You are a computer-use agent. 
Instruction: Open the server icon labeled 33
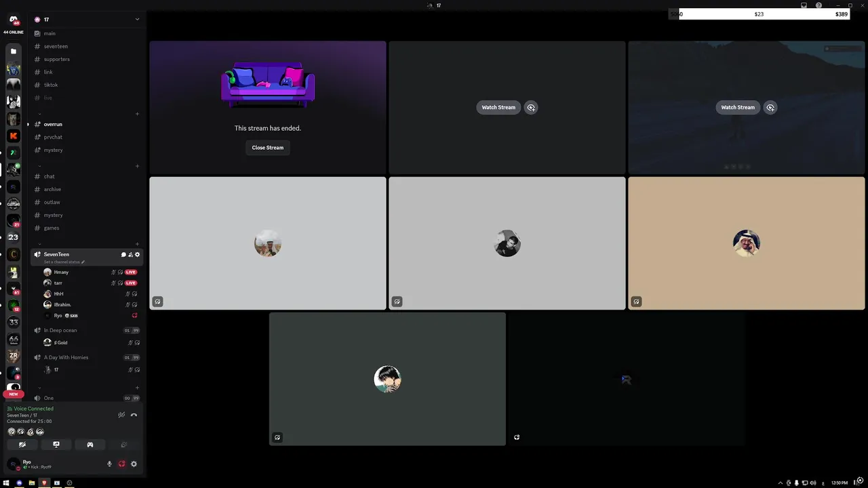[13, 322]
